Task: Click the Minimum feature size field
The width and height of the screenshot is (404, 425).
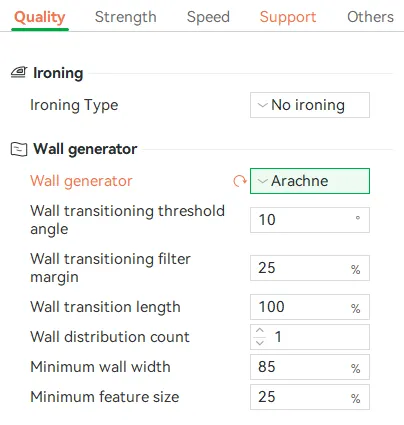Action: (310, 397)
